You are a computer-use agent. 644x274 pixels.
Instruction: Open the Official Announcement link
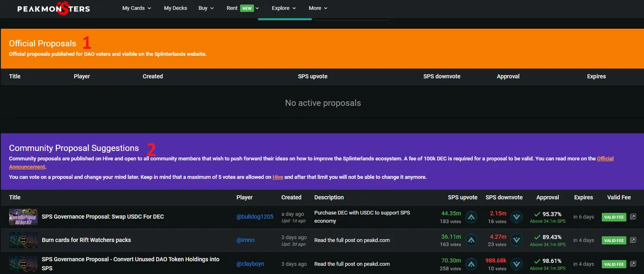point(605,159)
